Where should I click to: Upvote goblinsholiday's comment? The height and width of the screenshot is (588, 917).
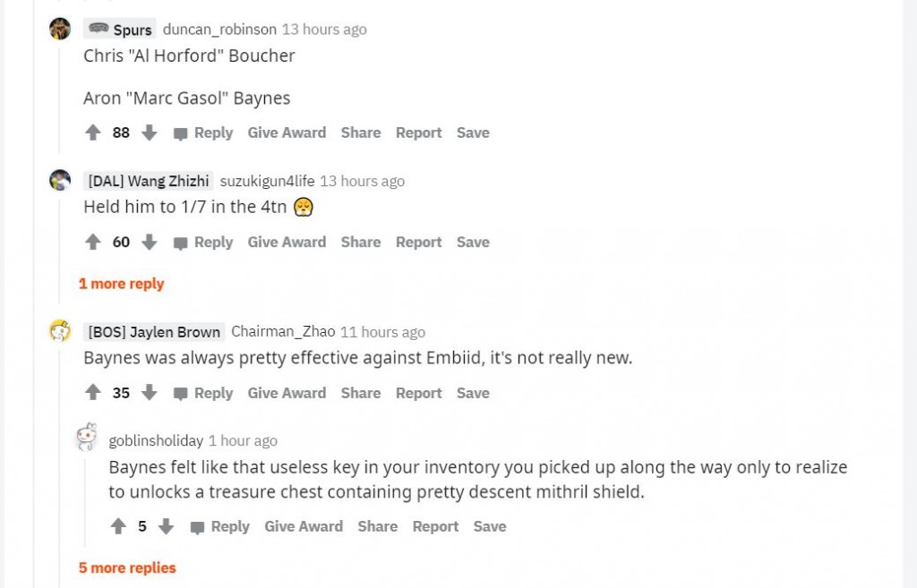tap(117, 527)
